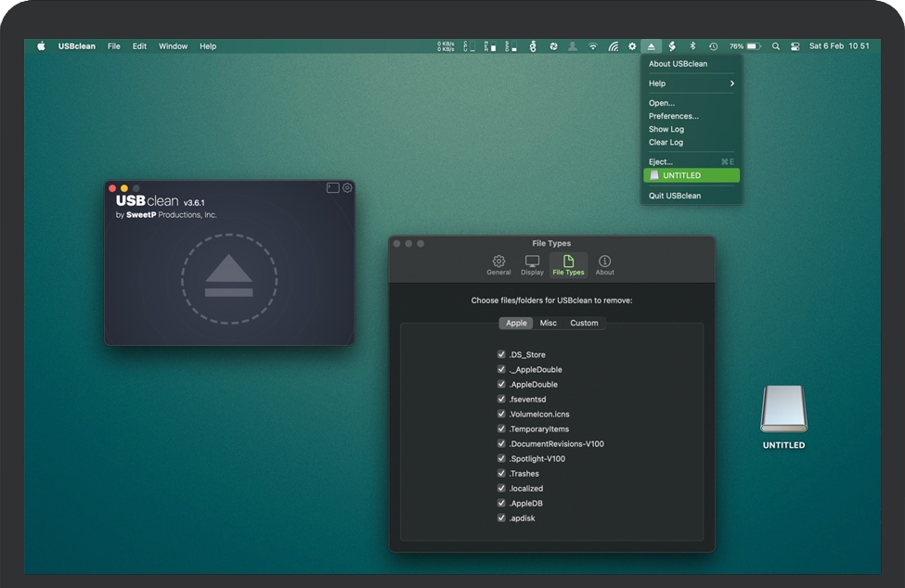Eject the UNTITLED volume from the menu
The width and height of the screenshot is (905, 588).
pyautogui.click(x=691, y=175)
